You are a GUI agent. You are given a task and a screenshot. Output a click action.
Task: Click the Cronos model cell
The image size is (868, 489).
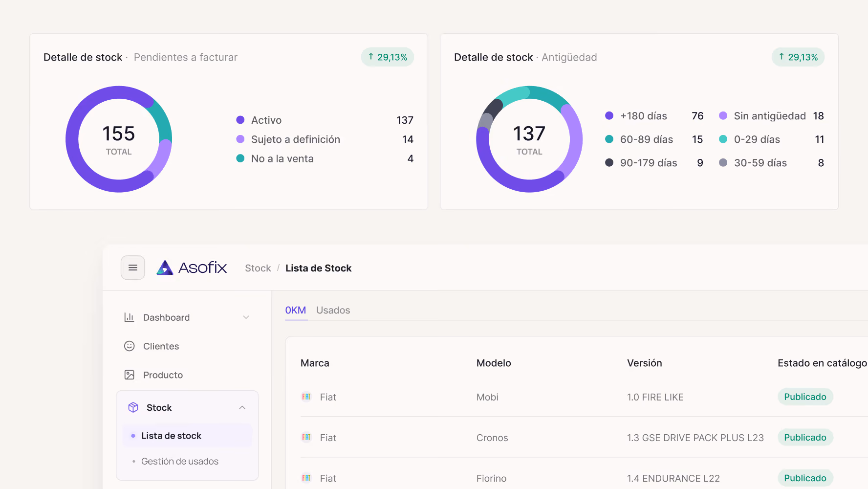[x=492, y=438]
